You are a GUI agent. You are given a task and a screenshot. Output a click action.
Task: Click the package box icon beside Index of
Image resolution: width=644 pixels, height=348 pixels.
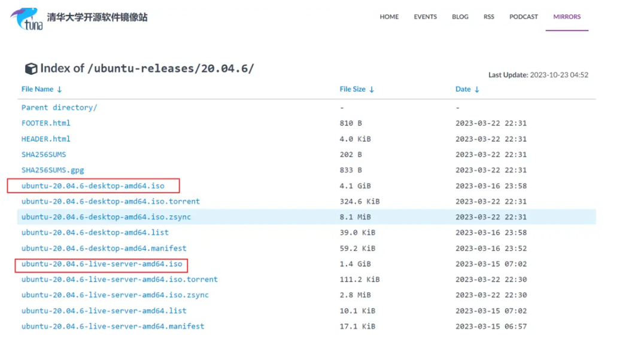pos(31,69)
